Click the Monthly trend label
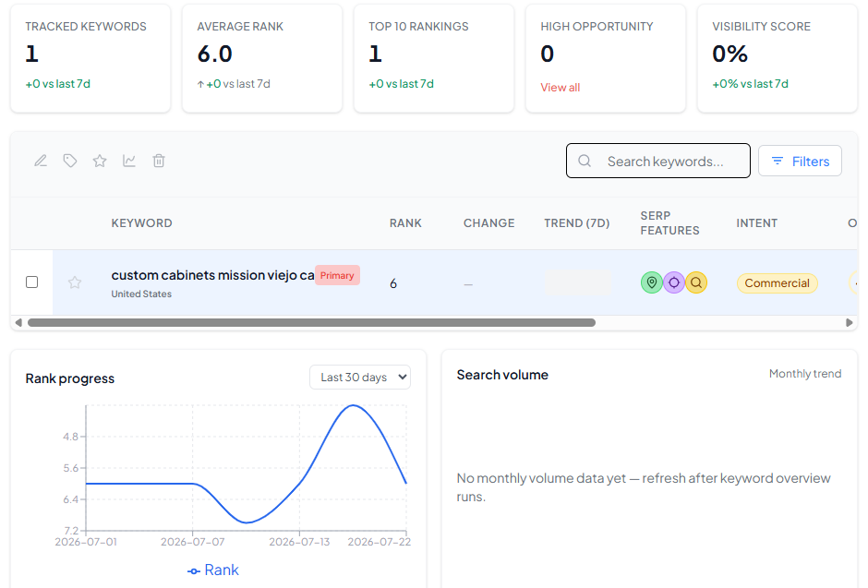868x588 pixels. tap(805, 373)
